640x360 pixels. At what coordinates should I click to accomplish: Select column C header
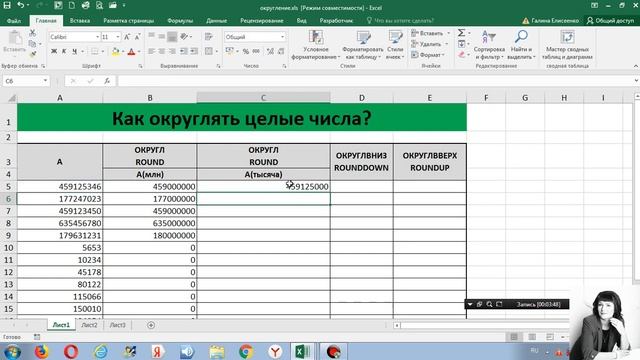point(263,98)
